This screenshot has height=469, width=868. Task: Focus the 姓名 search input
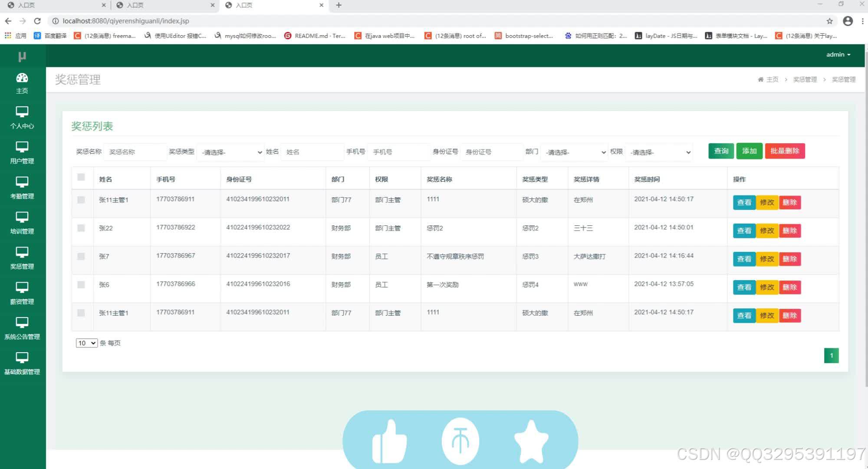click(312, 152)
